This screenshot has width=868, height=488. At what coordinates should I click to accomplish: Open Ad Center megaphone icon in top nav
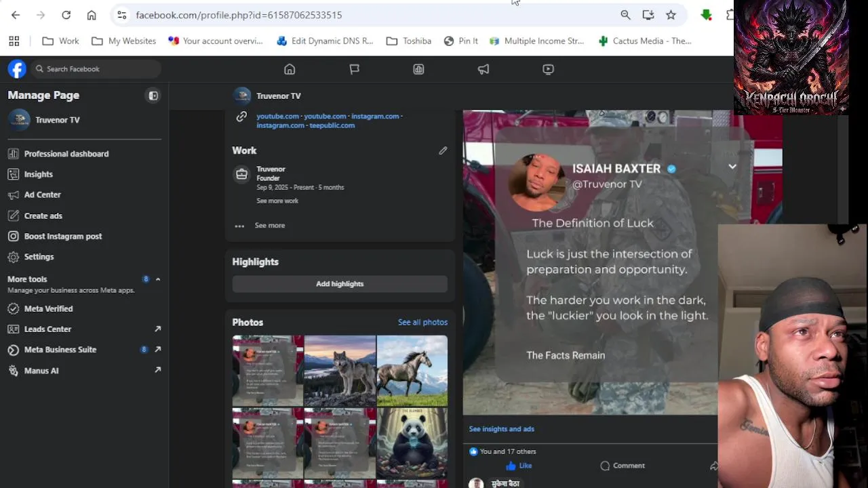484,69
